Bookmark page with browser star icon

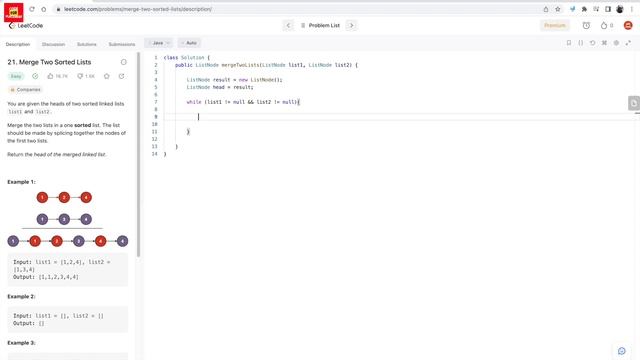[x=558, y=9]
